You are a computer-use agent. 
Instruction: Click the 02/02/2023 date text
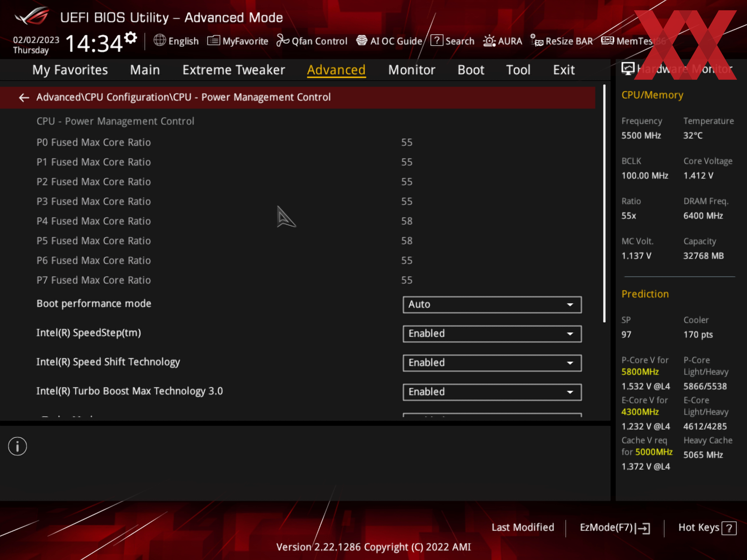tap(36, 40)
